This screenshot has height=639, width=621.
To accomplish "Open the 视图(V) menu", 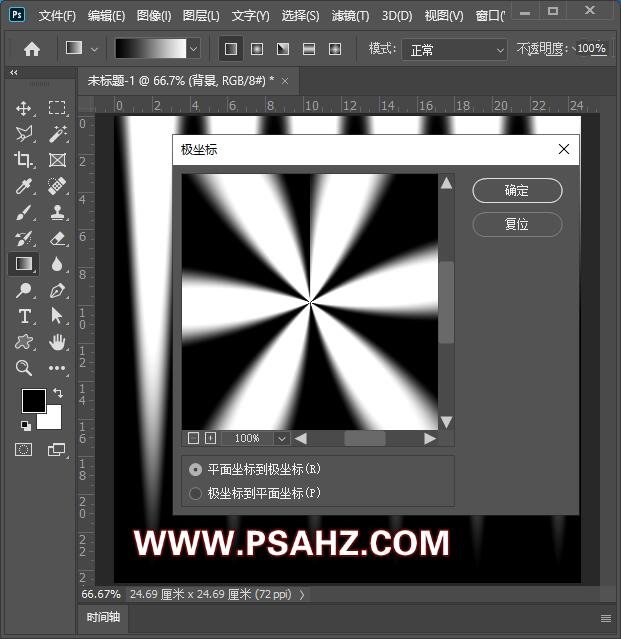I will pos(444,16).
